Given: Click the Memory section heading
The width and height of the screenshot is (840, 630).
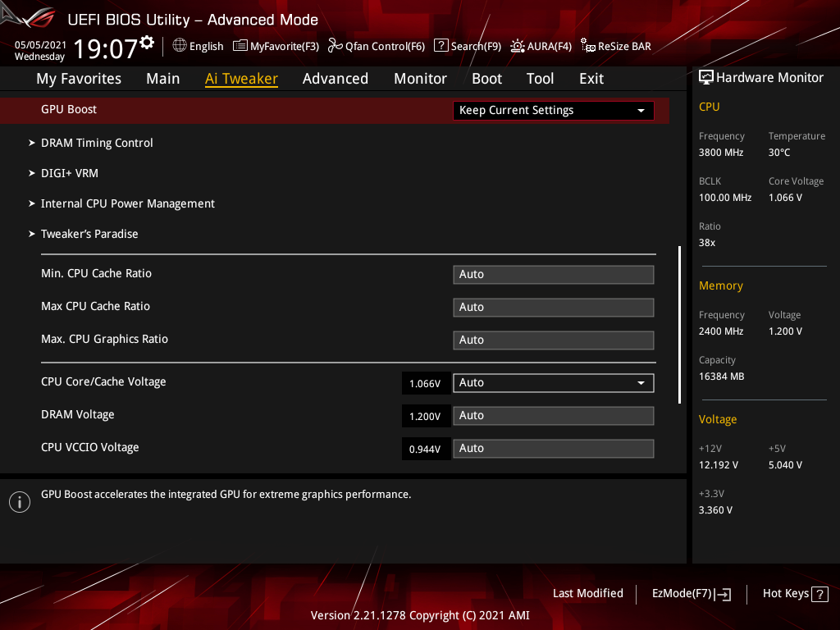Looking at the screenshot, I should click(x=720, y=286).
